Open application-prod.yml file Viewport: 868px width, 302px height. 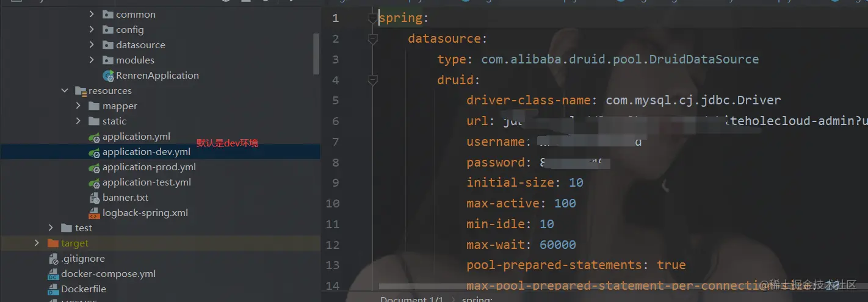pyautogui.click(x=149, y=167)
